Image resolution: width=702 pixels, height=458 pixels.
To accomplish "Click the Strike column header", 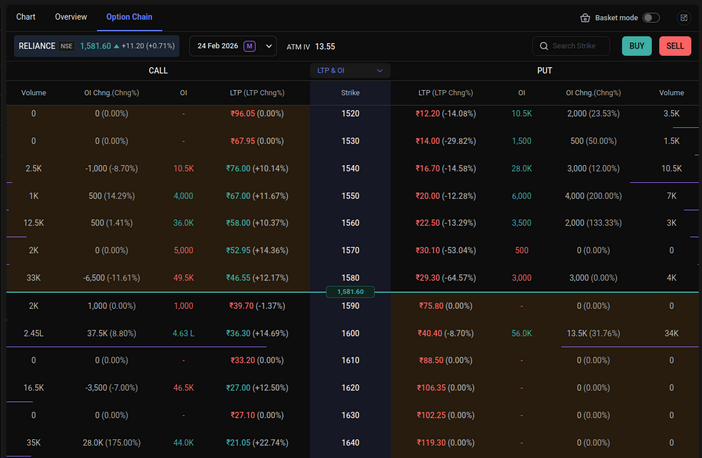I will click(x=350, y=93).
